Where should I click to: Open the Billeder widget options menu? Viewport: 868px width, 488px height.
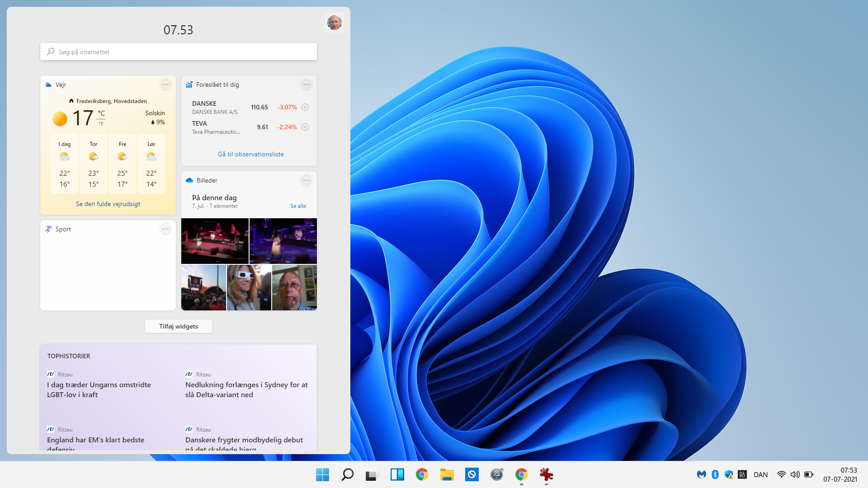[307, 180]
